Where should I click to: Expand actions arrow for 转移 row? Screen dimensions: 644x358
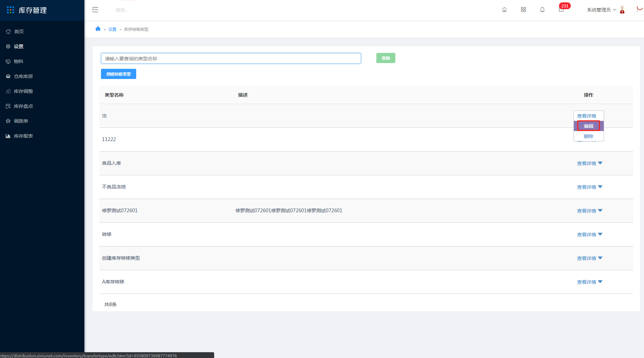600,234
